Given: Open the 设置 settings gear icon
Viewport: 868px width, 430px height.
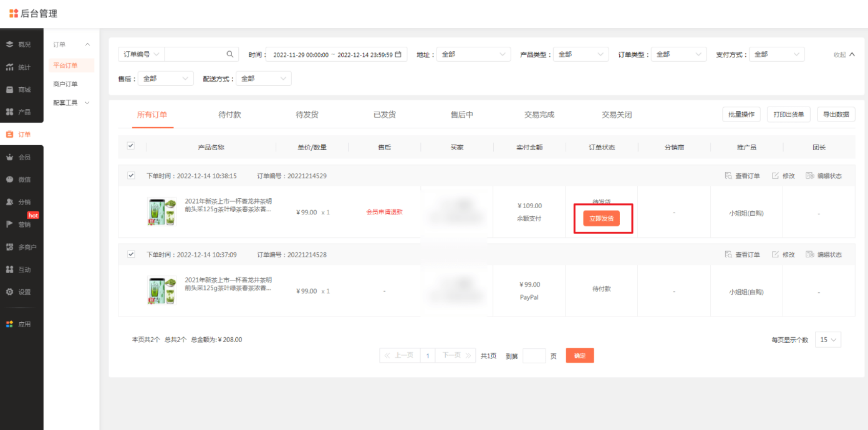Looking at the screenshot, I should [9, 292].
